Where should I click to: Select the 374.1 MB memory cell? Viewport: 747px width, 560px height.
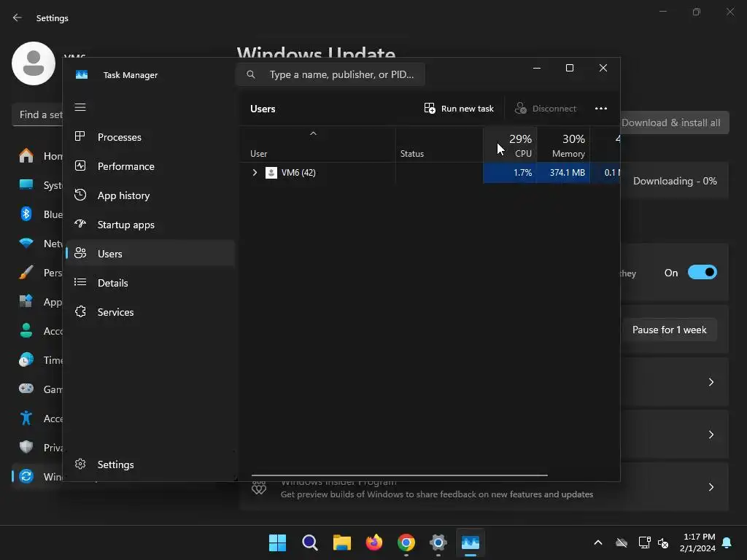point(563,172)
